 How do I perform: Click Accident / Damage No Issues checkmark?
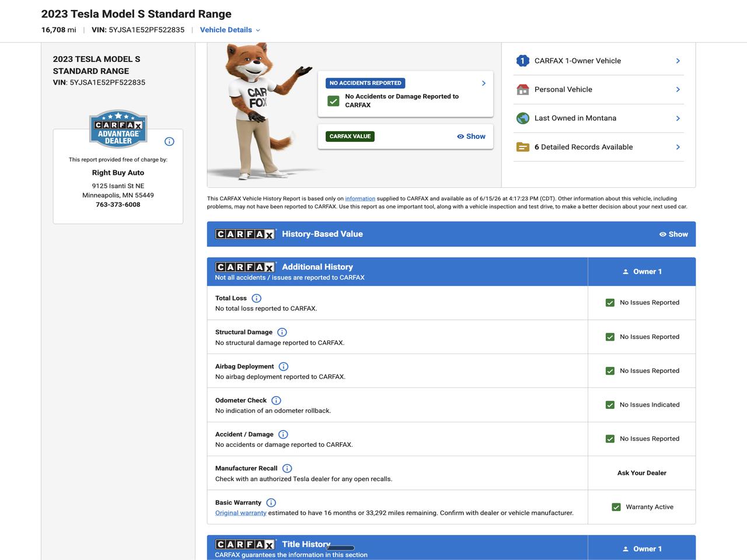610,439
